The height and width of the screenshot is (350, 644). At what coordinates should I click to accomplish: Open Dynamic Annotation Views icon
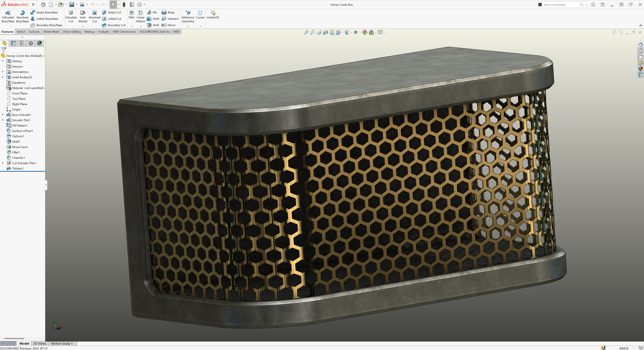332,32
